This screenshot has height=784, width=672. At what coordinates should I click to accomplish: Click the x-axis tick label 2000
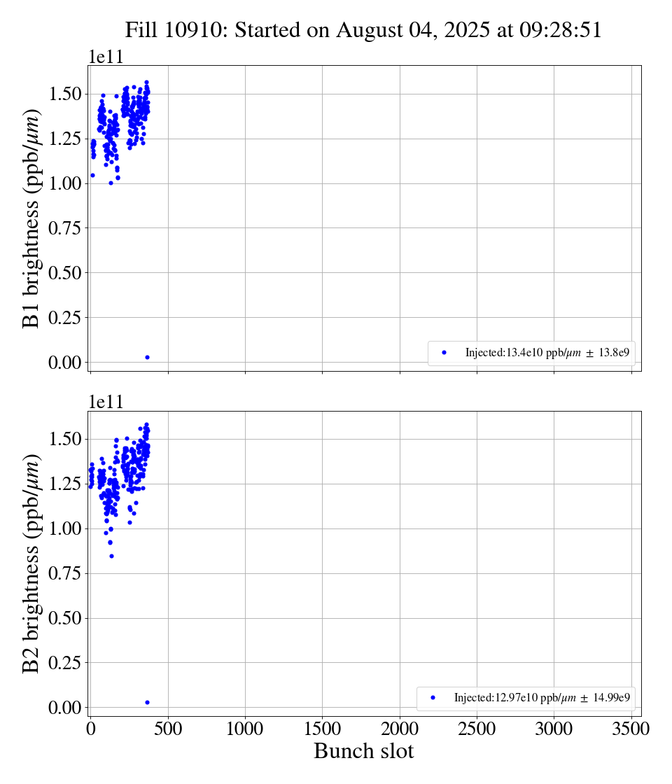click(x=400, y=729)
